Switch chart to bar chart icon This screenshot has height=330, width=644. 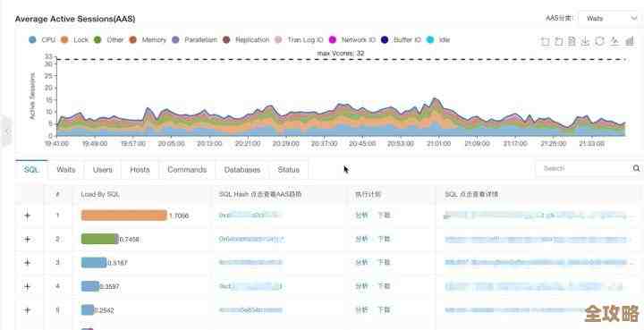629,41
